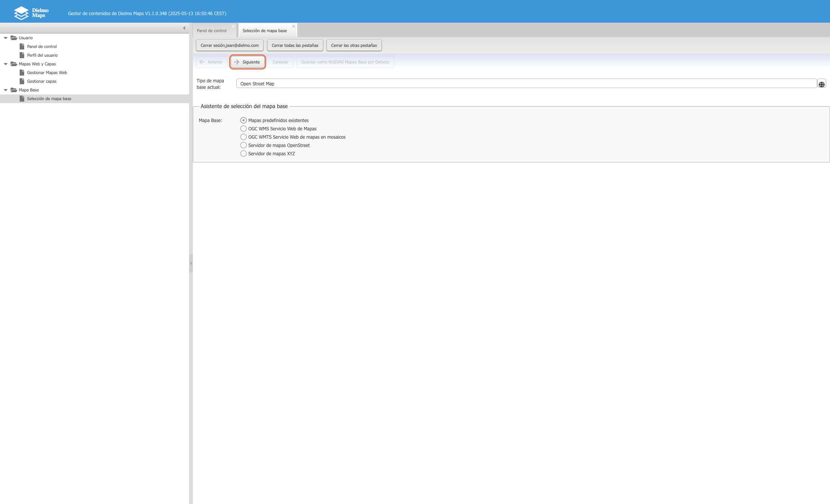
Task: Click Asistente de selección del mapa base heading
Action: [244, 106]
